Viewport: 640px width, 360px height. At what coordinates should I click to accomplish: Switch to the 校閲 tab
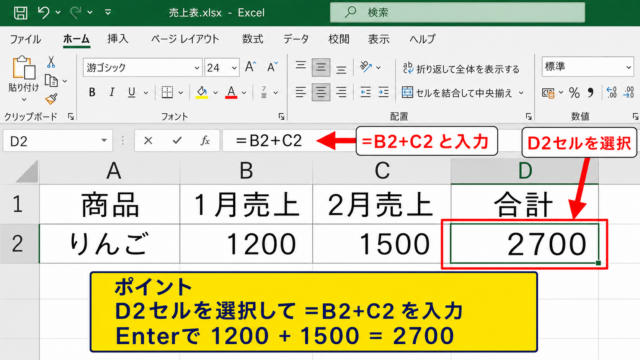pos(339,39)
